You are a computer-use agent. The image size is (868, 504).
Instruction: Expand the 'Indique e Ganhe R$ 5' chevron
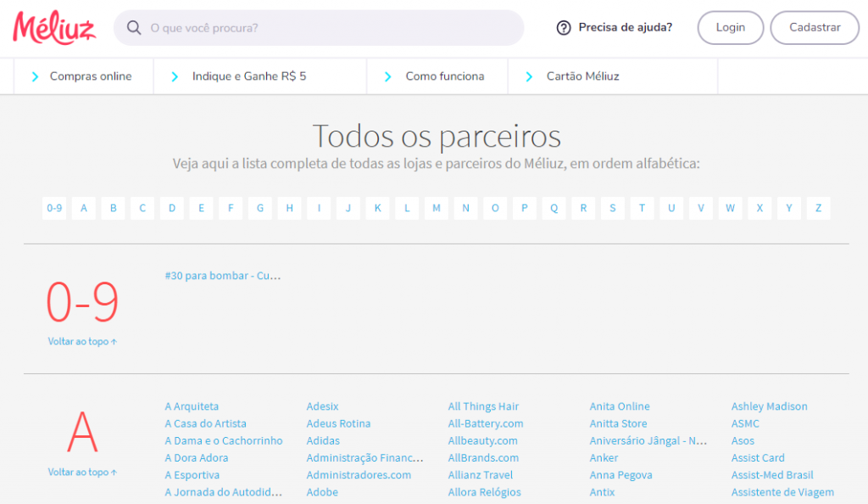pyautogui.click(x=175, y=76)
